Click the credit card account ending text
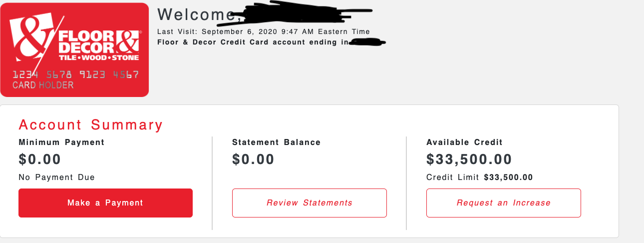Viewport: 644px width, 243px height. pos(252,42)
